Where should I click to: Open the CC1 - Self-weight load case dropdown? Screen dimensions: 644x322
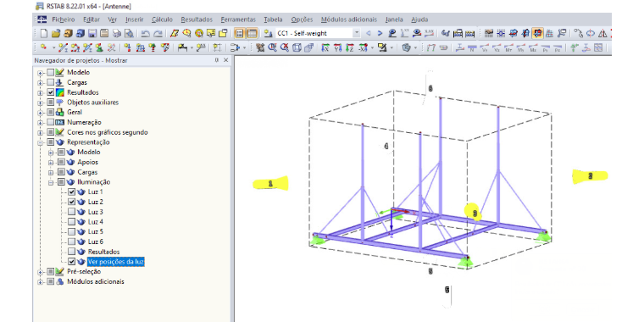[357, 33]
